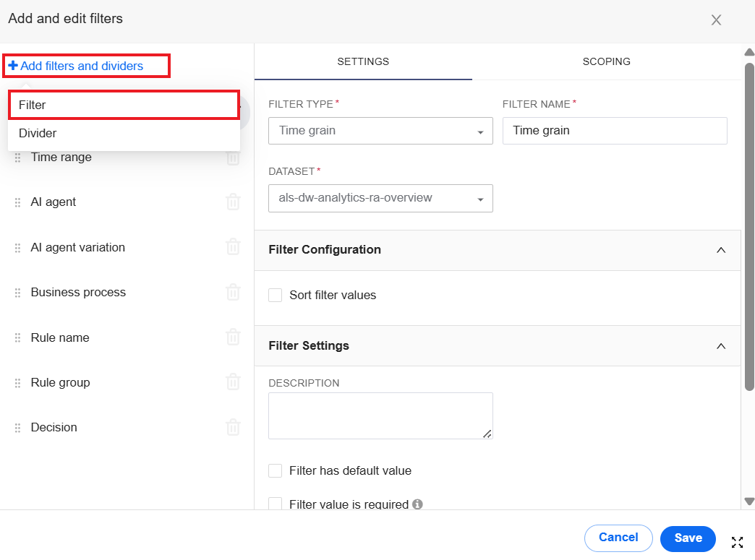The image size is (755, 560).
Task: Select the Rule name filter row
Action: coord(127,337)
